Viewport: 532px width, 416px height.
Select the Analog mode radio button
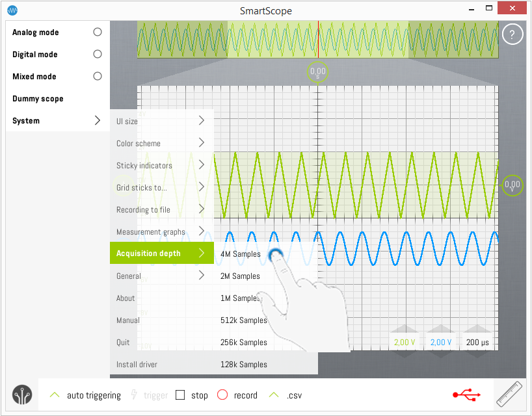98,32
